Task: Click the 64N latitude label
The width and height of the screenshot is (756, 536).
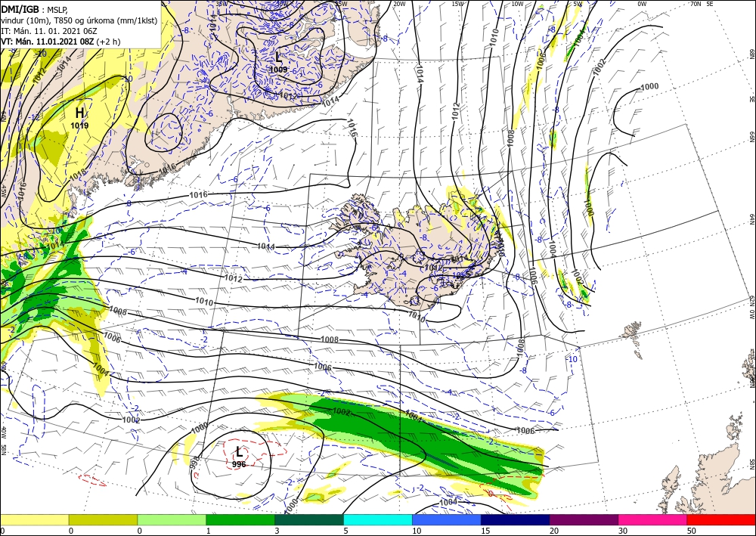Action: (x=751, y=218)
